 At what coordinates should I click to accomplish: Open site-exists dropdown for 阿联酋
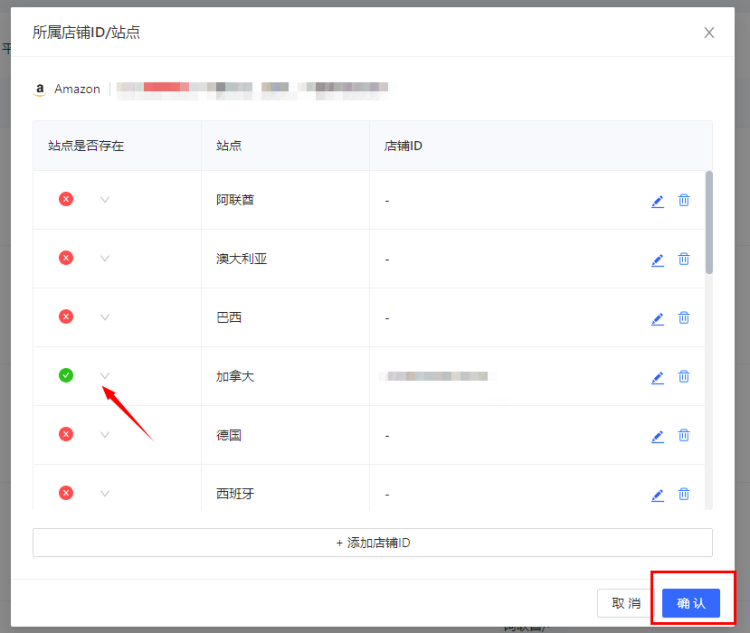(105, 200)
